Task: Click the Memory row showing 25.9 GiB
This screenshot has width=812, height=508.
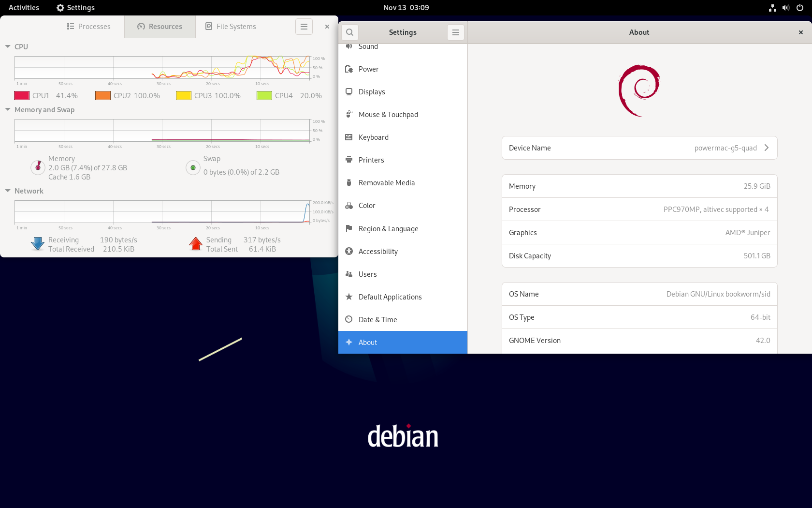Action: click(639, 186)
